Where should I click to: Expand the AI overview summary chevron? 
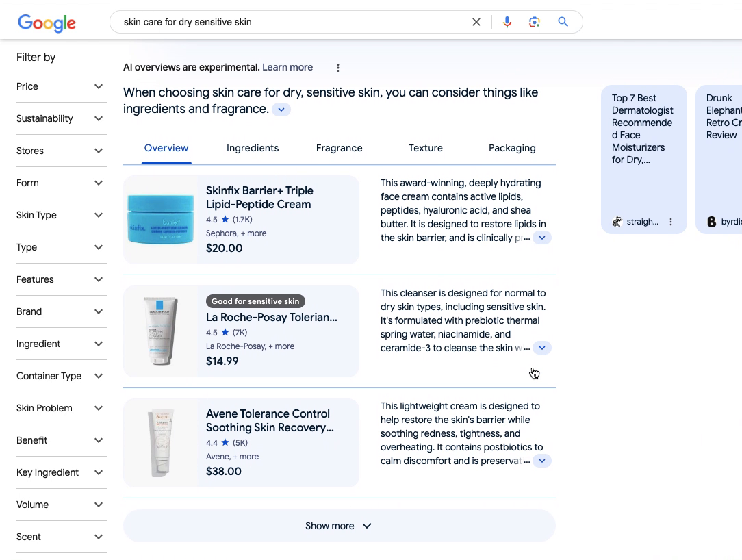pos(281,110)
